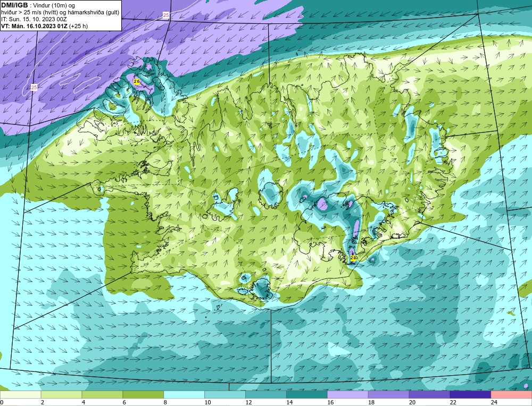Click the legend scale number '20'
532x406 pixels.
click(412, 402)
